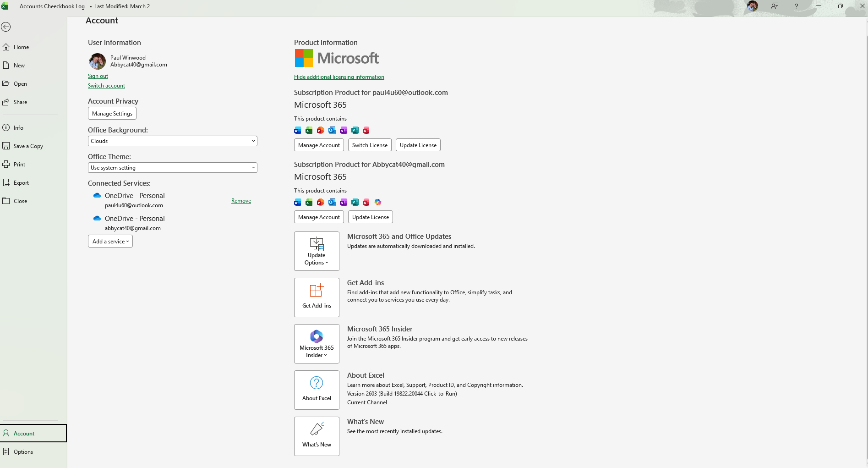Image resolution: width=868 pixels, height=468 pixels.
Task: Click Access icon in paul4u60 subscription
Action: 366,131
